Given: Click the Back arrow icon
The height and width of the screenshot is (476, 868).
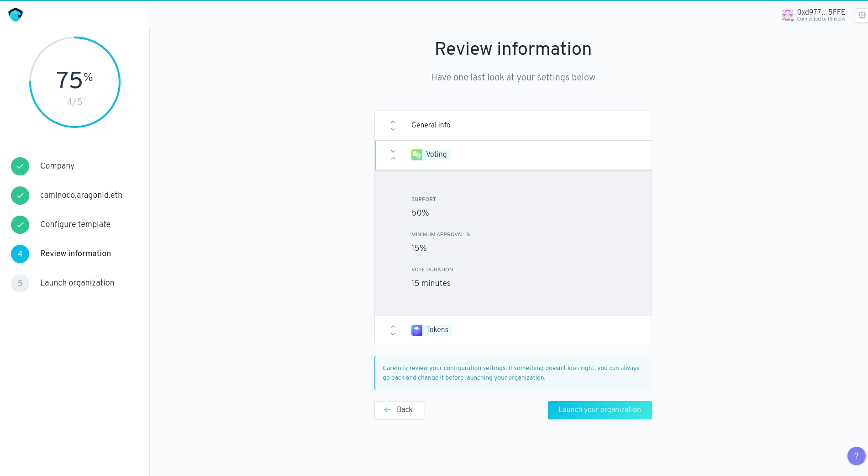Looking at the screenshot, I should pos(388,410).
